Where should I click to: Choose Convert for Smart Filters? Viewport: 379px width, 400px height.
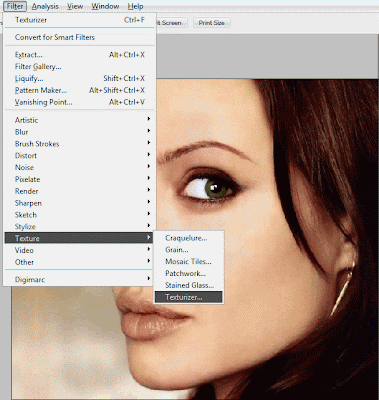click(x=80, y=37)
